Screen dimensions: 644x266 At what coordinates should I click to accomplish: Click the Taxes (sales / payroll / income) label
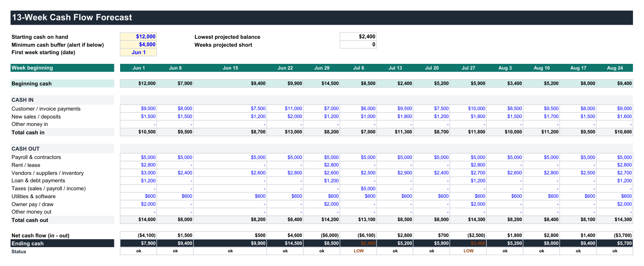49,188
